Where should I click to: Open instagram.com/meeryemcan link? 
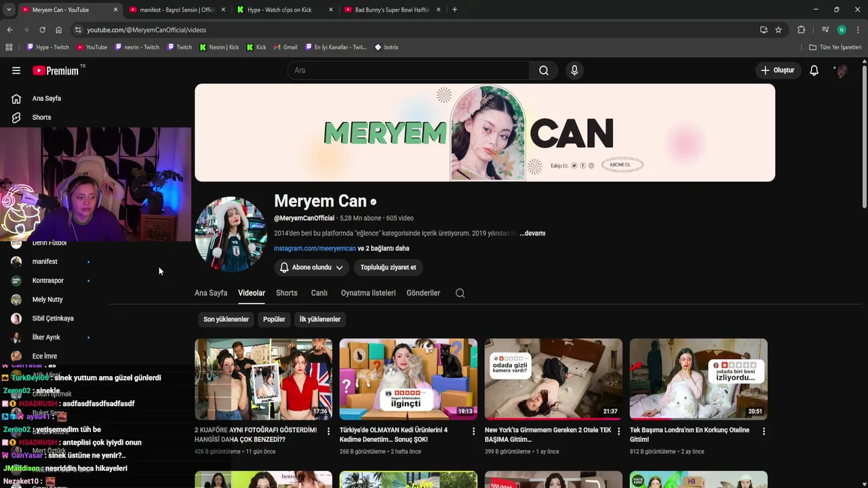point(315,248)
